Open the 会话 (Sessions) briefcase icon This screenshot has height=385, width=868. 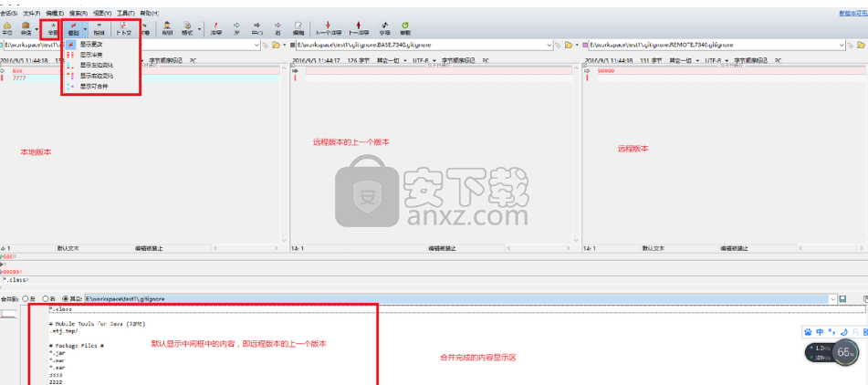click(26, 29)
